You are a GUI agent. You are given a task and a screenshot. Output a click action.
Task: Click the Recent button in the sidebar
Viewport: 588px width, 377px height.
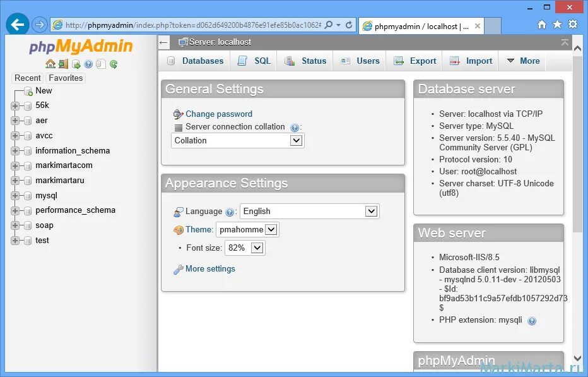point(27,78)
